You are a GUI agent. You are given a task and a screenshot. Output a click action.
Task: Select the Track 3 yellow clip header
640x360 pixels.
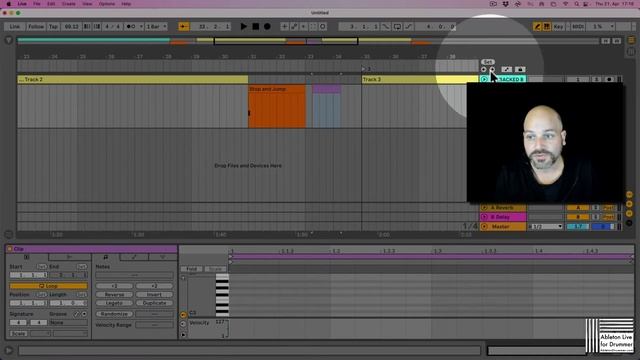419,79
